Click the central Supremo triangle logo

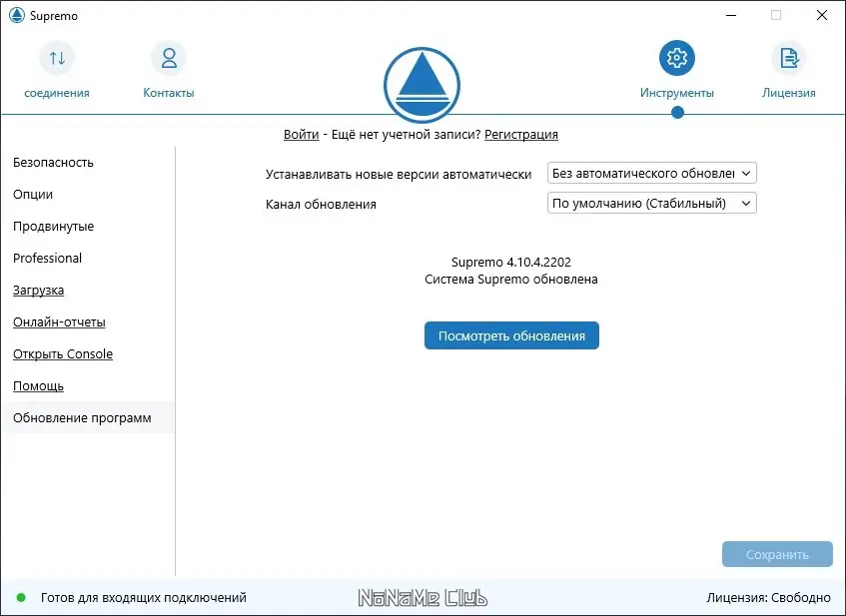[422, 85]
